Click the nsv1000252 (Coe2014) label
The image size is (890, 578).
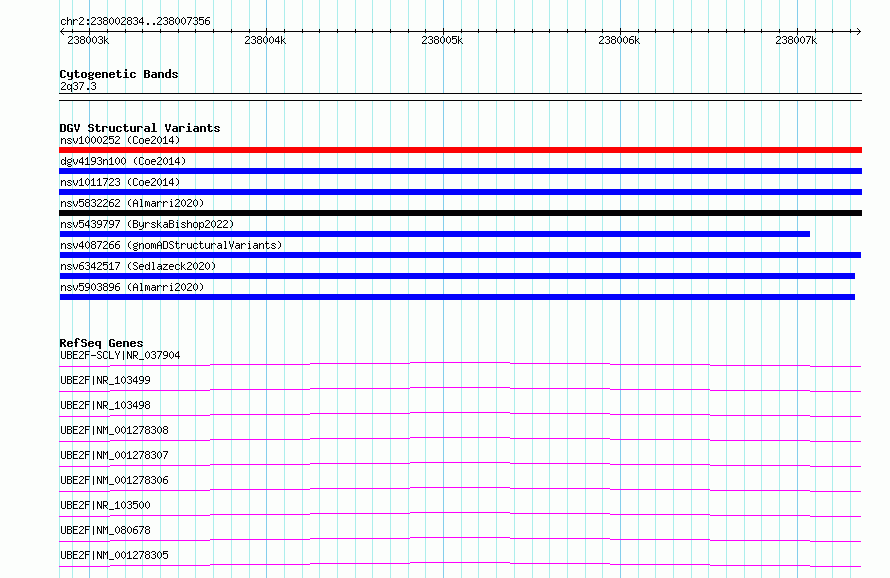pos(120,140)
